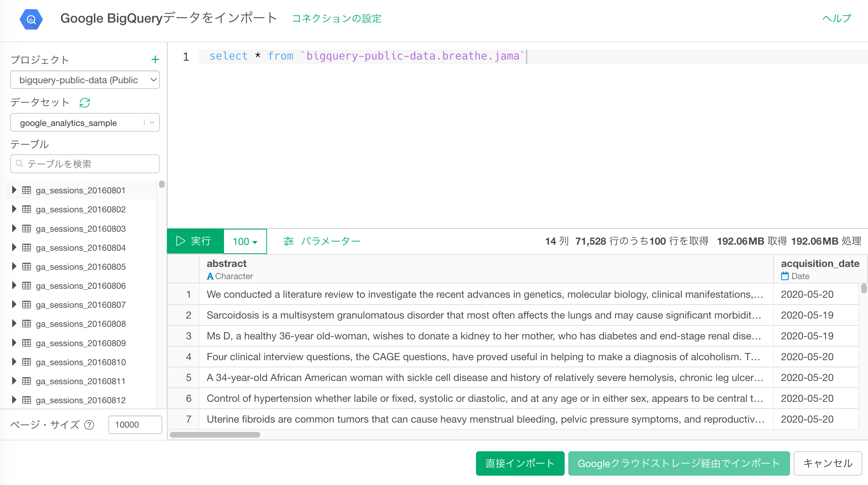Viewport: 868px width, 485px height.
Task: Click table icon for ga_sessions_20160803
Action: coord(27,229)
